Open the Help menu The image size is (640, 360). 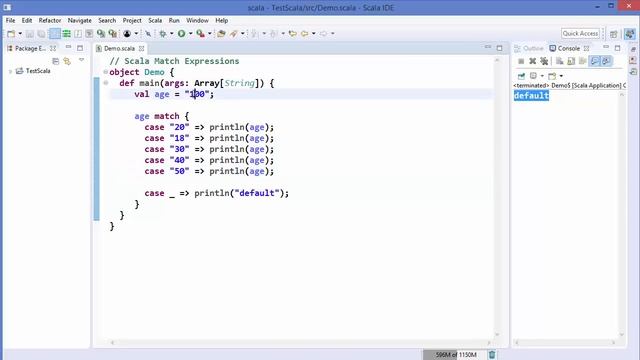pos(222,20)
